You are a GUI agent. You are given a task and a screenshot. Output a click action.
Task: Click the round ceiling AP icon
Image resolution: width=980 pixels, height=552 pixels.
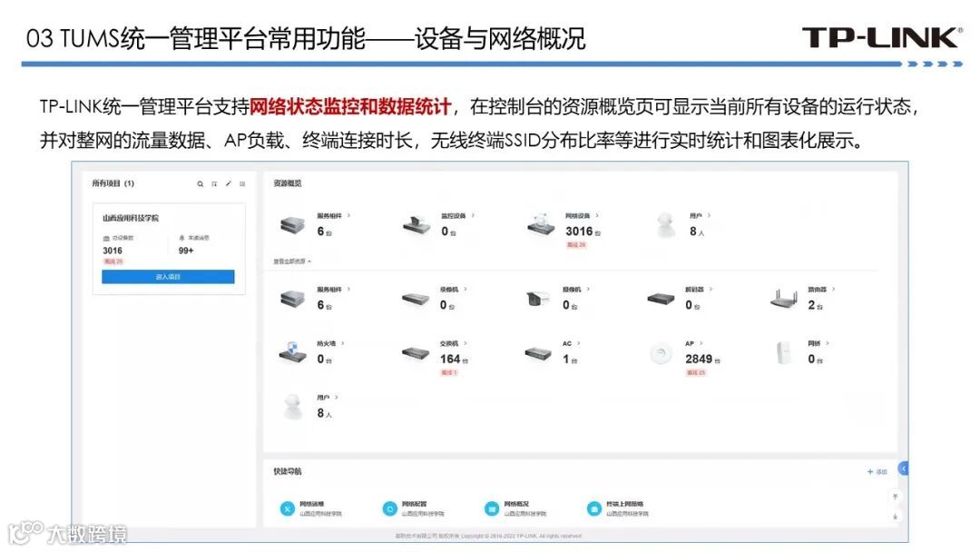[x=661, y=354]
